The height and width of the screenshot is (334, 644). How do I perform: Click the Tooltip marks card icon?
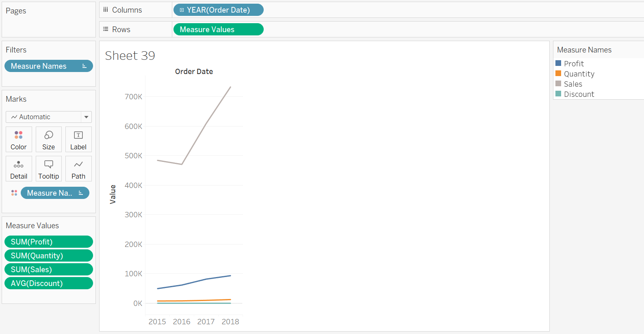[49, 164]
